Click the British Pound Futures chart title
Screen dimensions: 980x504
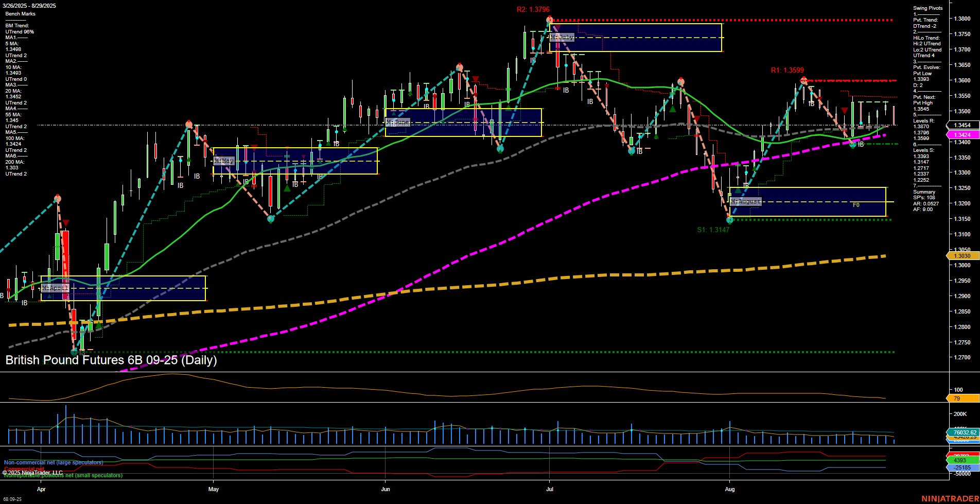click(x=111, y=360)
